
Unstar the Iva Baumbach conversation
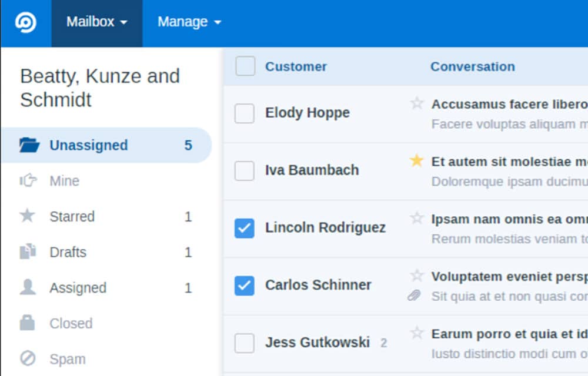417,160
